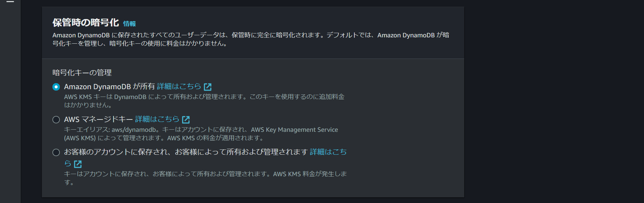Open 詳細はこちら link for customer-managed key option
This screenshot has height=203, width=644.
[x=328, y=152]
